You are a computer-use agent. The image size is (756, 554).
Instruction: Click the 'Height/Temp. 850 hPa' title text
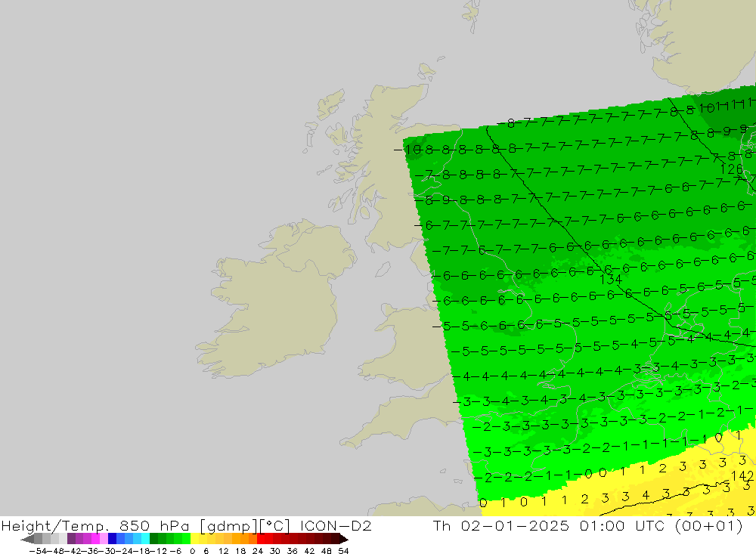pyautogui.click(x=95, y=525)
